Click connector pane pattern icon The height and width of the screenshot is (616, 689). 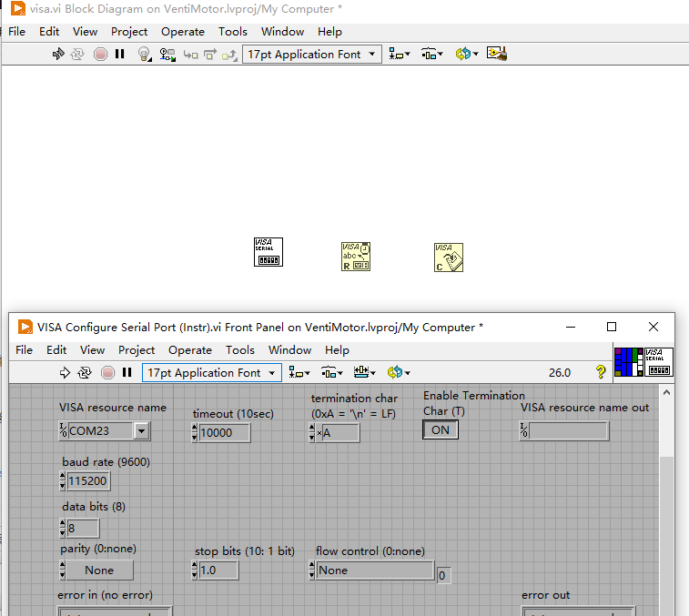[x=628, y=362]
